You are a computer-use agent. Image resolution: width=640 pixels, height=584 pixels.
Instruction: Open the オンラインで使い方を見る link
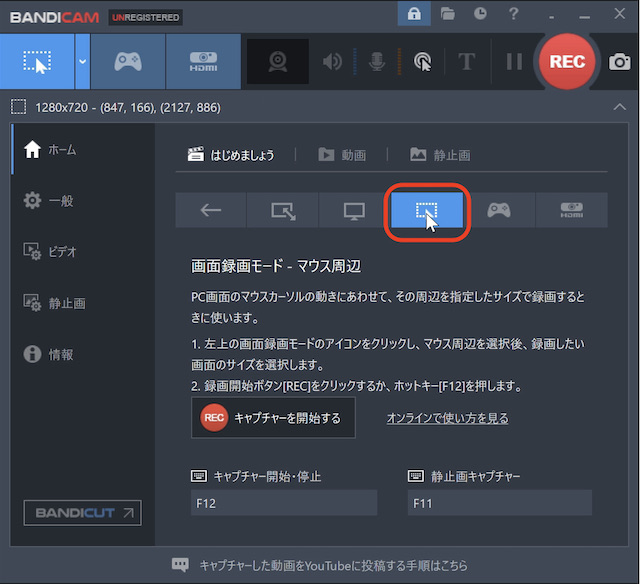pyautogui.click(x=447, y=418)
